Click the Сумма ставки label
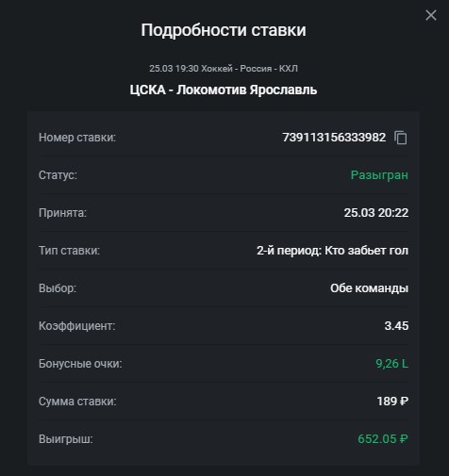 pos(77,402)
